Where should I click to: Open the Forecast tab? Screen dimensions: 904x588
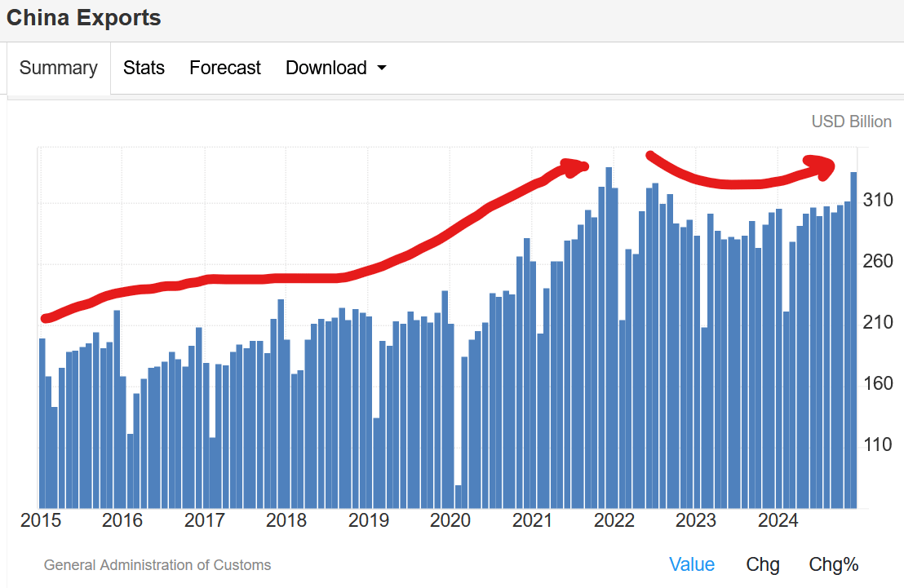pos(225,68)
